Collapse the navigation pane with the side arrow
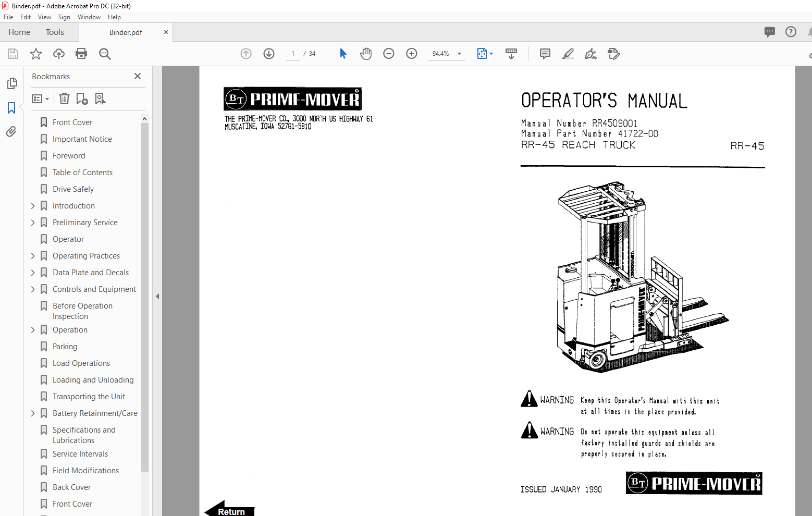This screenshot has height=516, width=812. [x=157, y=296]
